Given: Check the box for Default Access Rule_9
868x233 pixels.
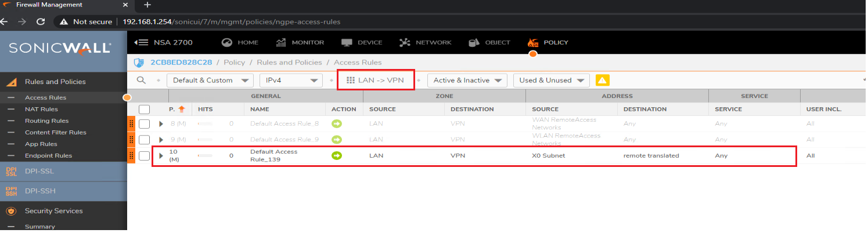Looking at the screenshot, I should point(145,140).
